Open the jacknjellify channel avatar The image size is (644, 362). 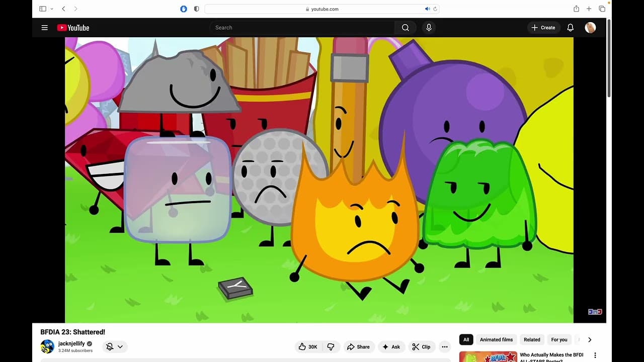point(47,346)
